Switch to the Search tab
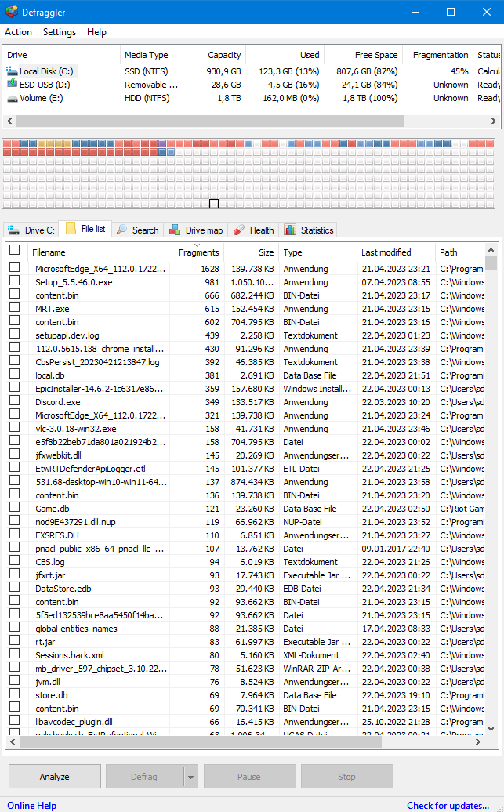The image size is (504, 812). (138, 230)
